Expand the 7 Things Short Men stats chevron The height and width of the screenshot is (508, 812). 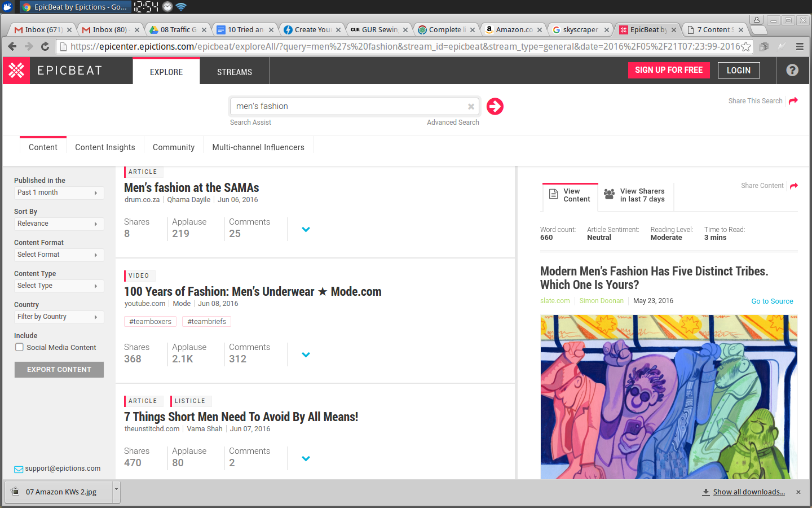[x=306, y=458]
